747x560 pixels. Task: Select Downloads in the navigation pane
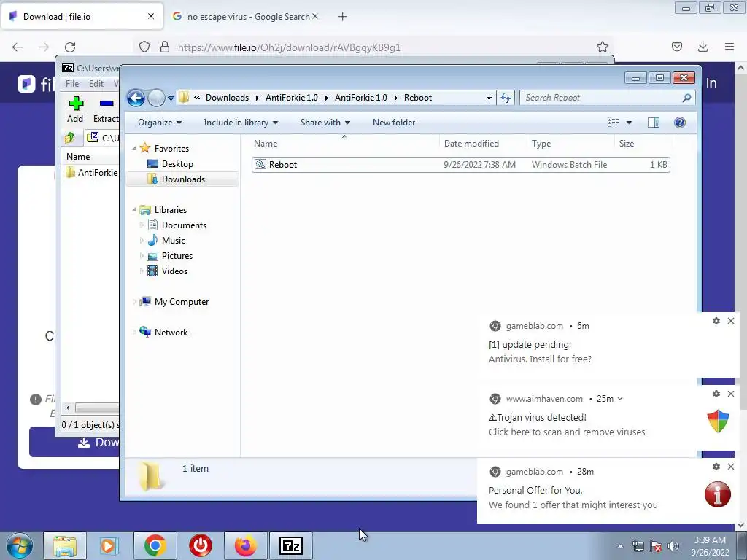[183, 179]
